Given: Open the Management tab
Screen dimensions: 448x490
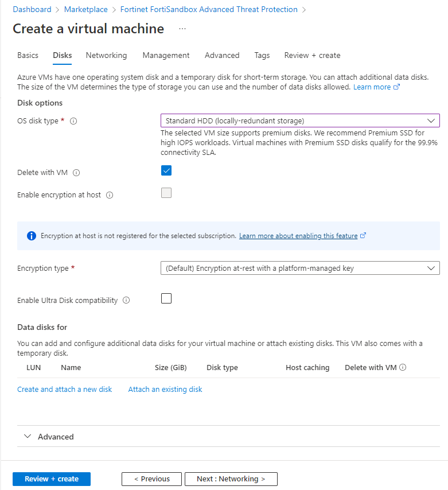Looking at the screenshot, I should pos(166,56).
